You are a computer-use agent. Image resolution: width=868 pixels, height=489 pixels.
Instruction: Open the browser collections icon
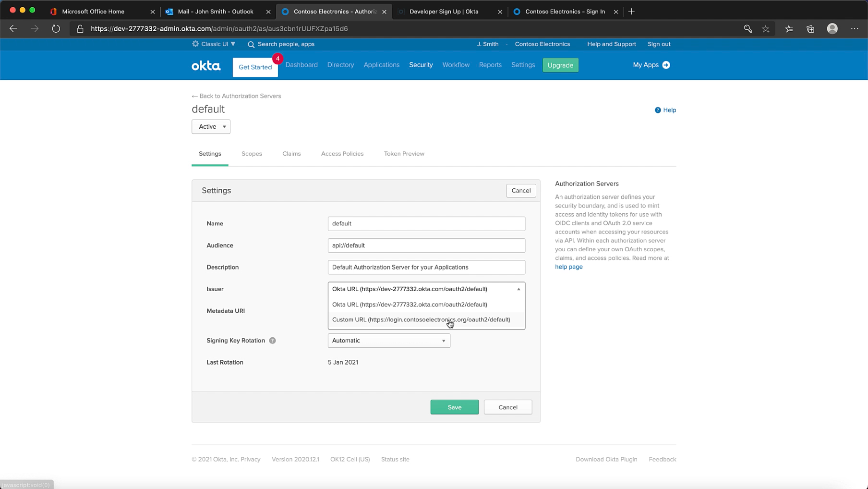point(810,29)
